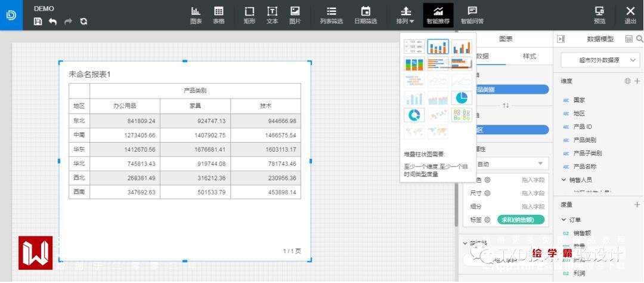Switch to the 样式 style tab

point(529,56)
